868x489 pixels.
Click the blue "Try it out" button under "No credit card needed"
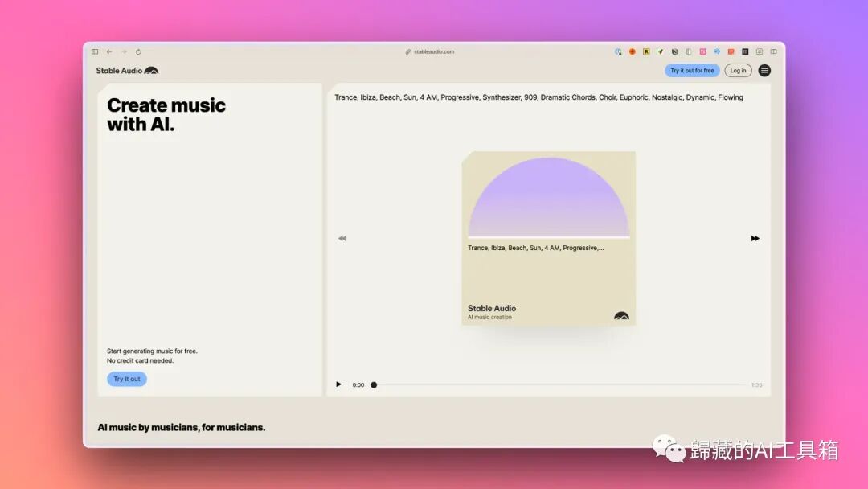coord(127,380)
